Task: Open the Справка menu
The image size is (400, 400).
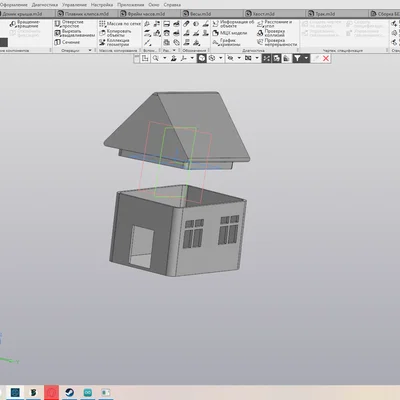Action: tap(172, 5)
